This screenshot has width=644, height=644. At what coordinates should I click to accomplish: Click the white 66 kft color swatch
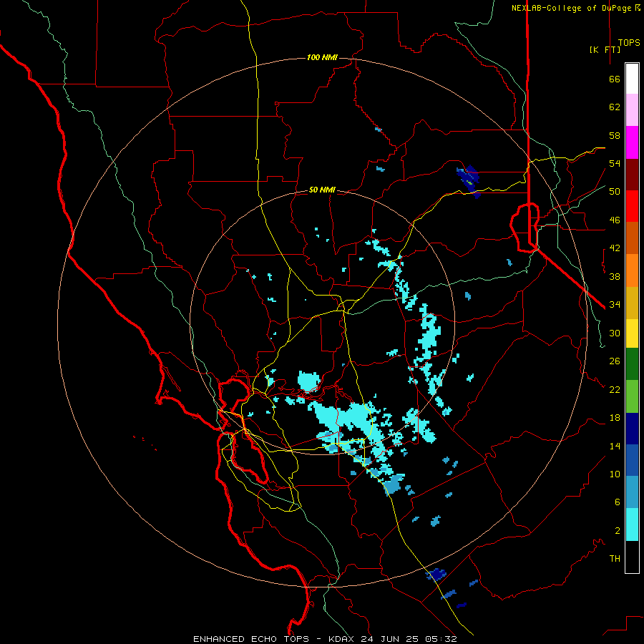632,79
